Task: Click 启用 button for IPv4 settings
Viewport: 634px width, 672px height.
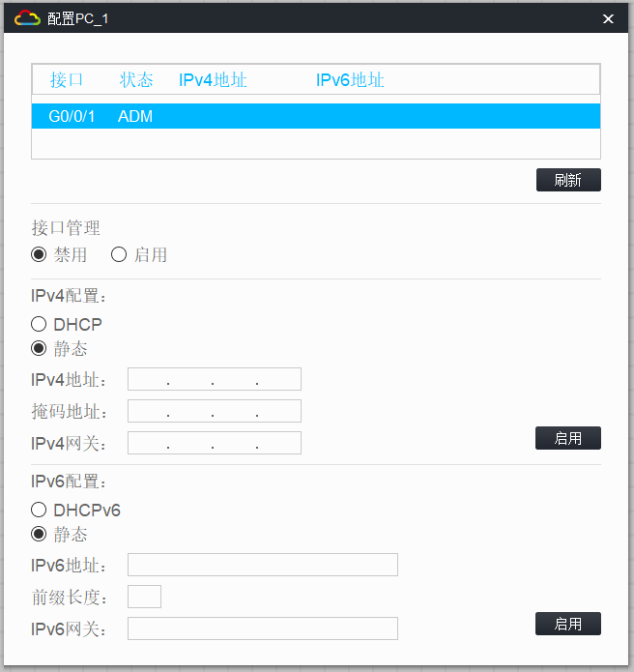Action: (568, 438)
